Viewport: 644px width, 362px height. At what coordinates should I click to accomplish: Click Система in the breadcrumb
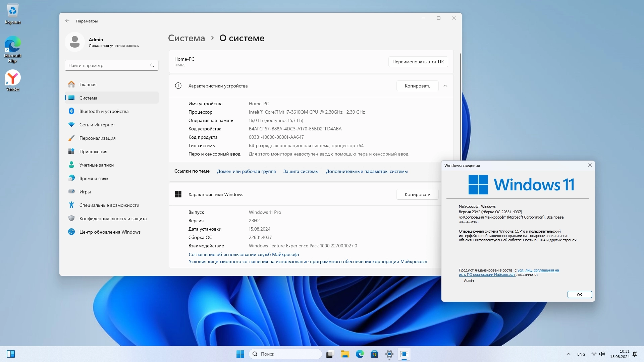pos(186,38)
